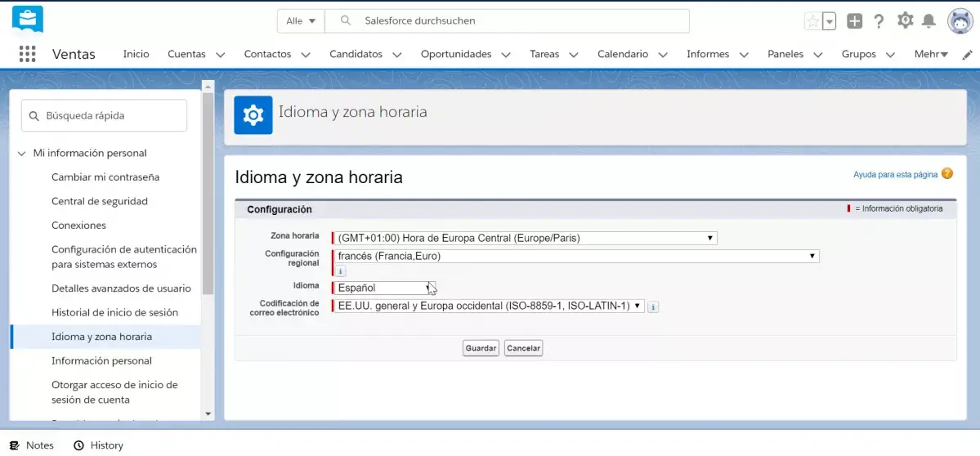Viewport: 980px width, 456px height.
Task: Click the Notes icon in utility bar
Action: (15, 445)
